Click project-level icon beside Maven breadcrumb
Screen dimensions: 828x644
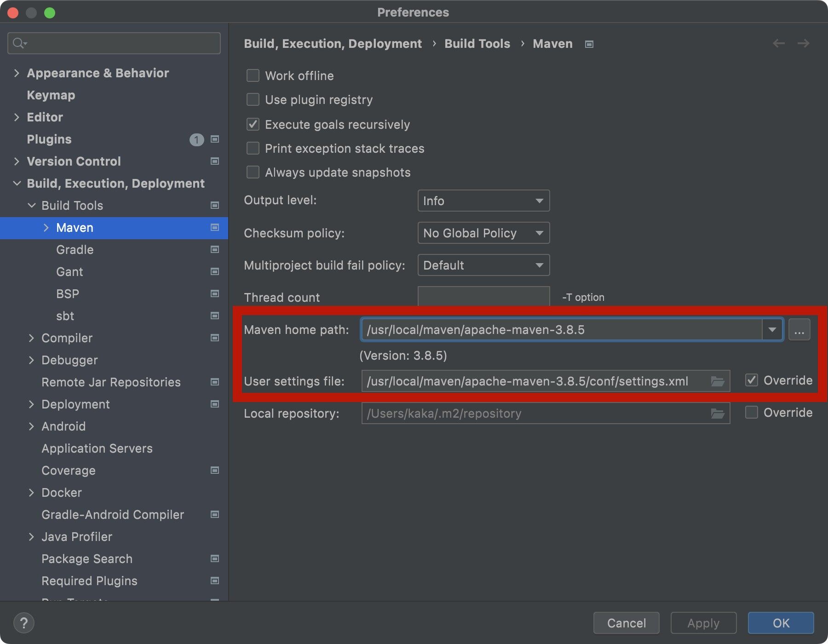(589, 44)
